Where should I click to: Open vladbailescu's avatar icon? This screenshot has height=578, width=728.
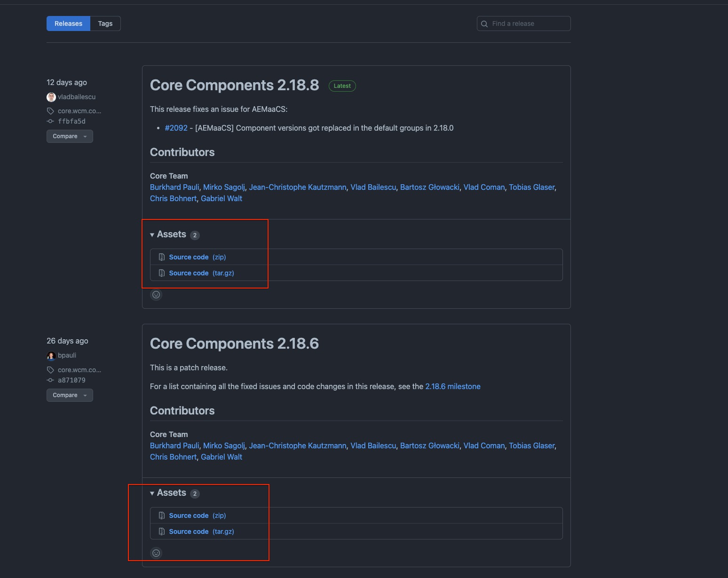pyautogui.click(x=51, y=97)
